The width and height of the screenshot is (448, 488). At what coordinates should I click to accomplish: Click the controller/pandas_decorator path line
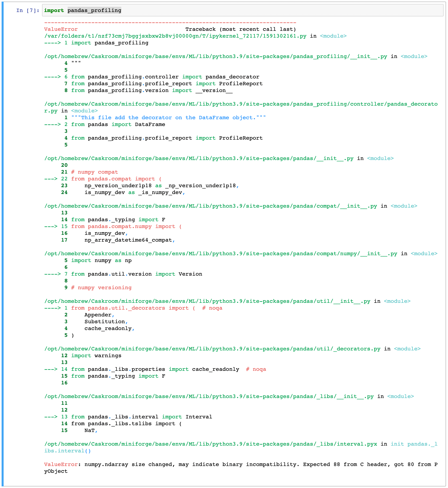tap(241, 107)
